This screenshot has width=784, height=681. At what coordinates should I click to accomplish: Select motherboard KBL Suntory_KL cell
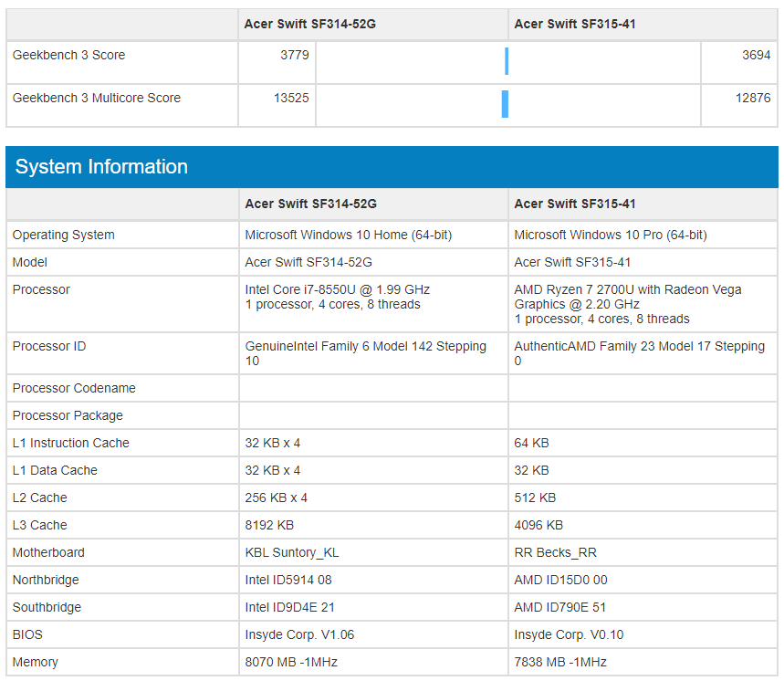373,553
